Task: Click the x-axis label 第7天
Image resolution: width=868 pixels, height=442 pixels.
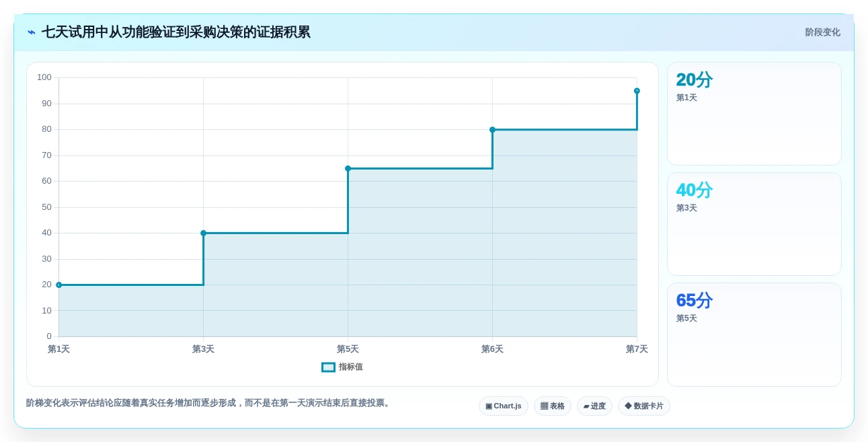Action: pos(637,349)
